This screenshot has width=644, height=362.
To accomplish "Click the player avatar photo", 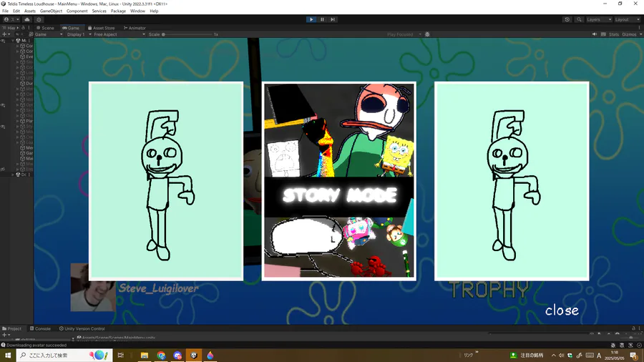I will tap(93, 288).
